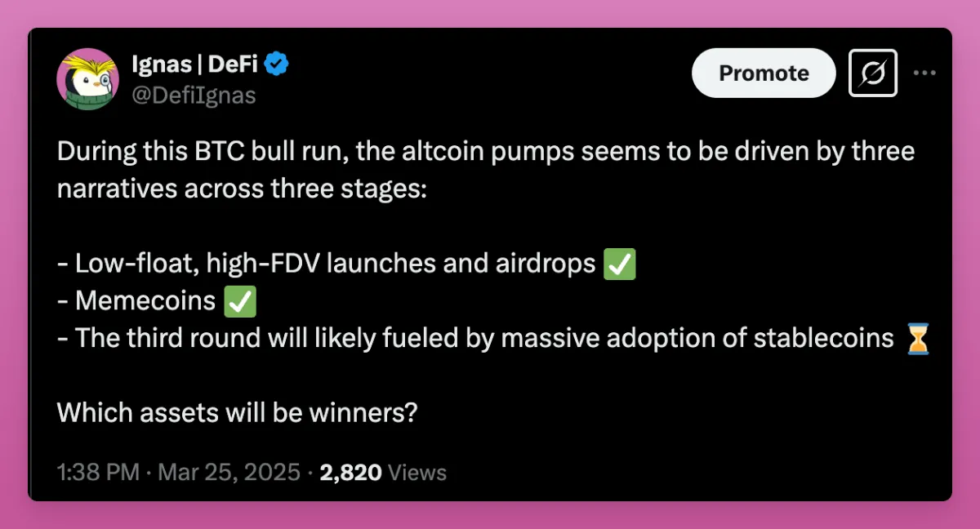
Task: Click the green checkmark after airdrops
Action: [619, 264]
